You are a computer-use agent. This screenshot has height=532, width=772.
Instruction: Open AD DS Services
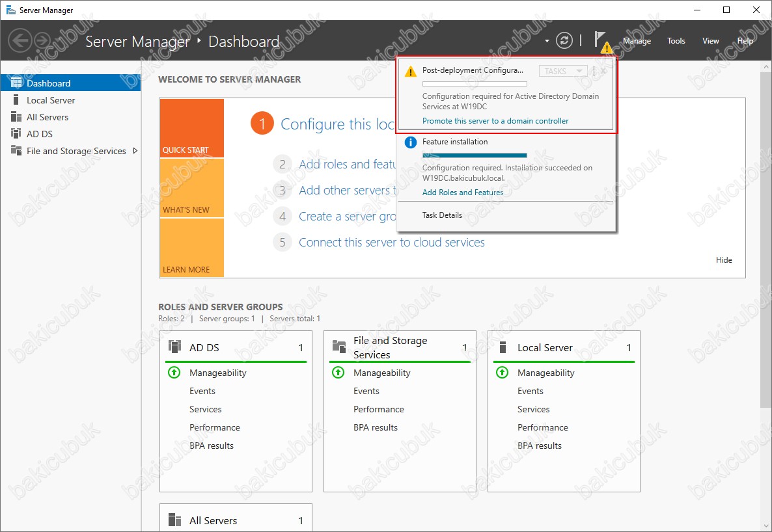pyautogui.click(x=205, y=409)
